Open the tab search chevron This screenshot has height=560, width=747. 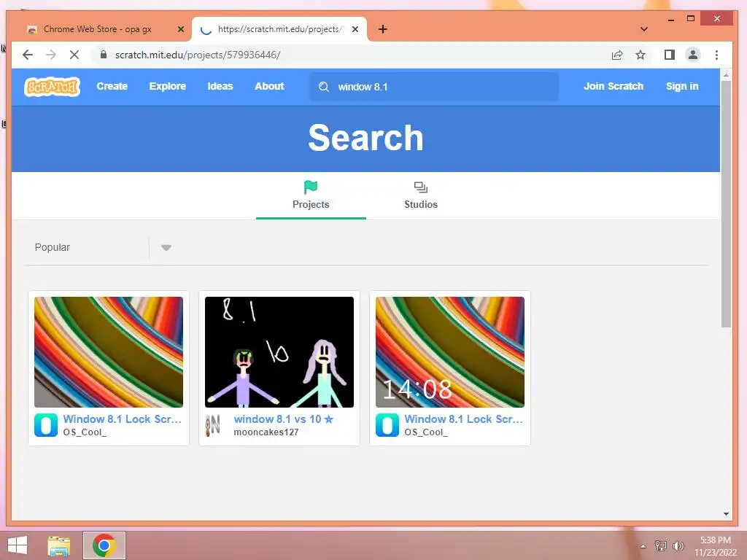point(644,29)
